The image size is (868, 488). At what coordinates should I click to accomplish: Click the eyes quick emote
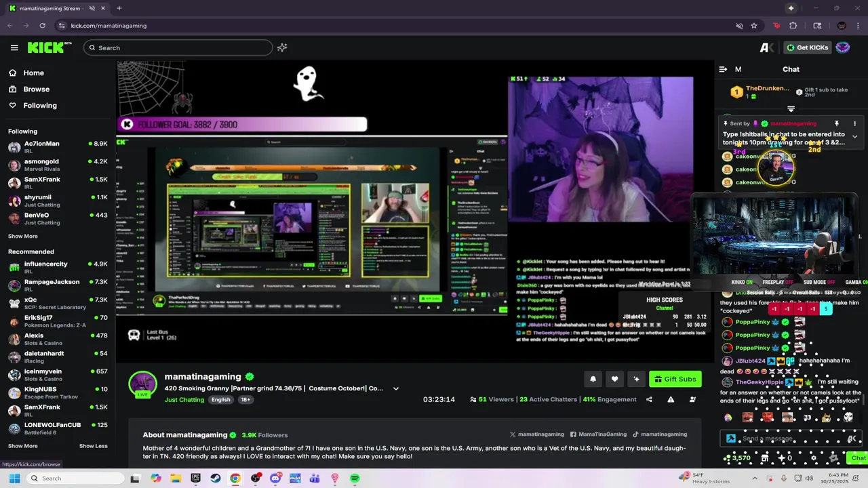[x=807, y=418]
